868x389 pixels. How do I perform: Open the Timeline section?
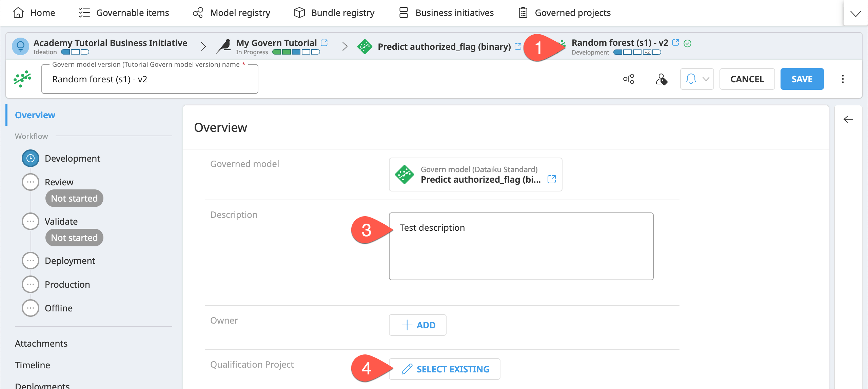(32, 365)
